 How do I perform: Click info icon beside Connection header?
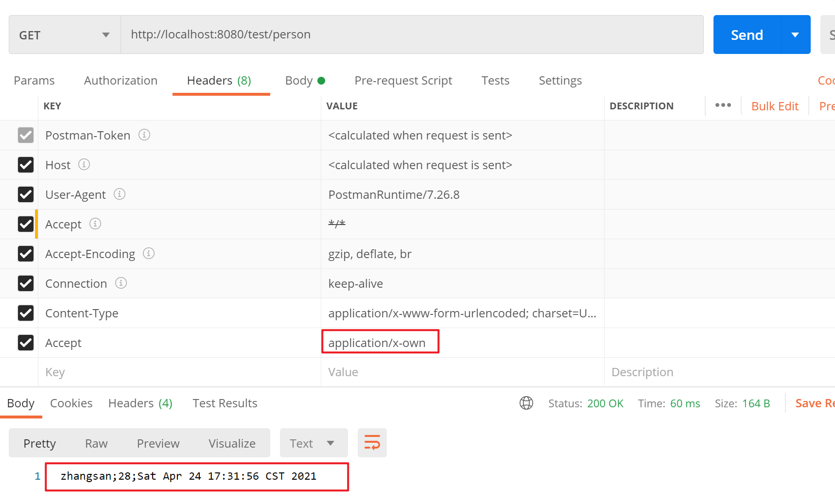click(x=121, y=283)
